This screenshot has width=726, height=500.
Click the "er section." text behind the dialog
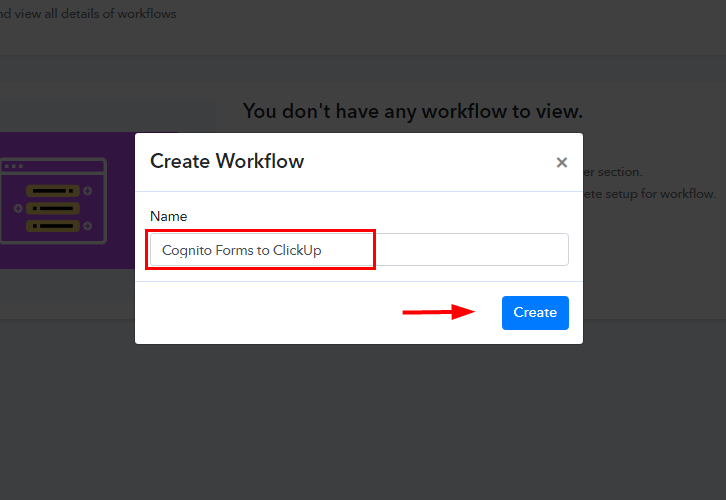pos(613,172)
